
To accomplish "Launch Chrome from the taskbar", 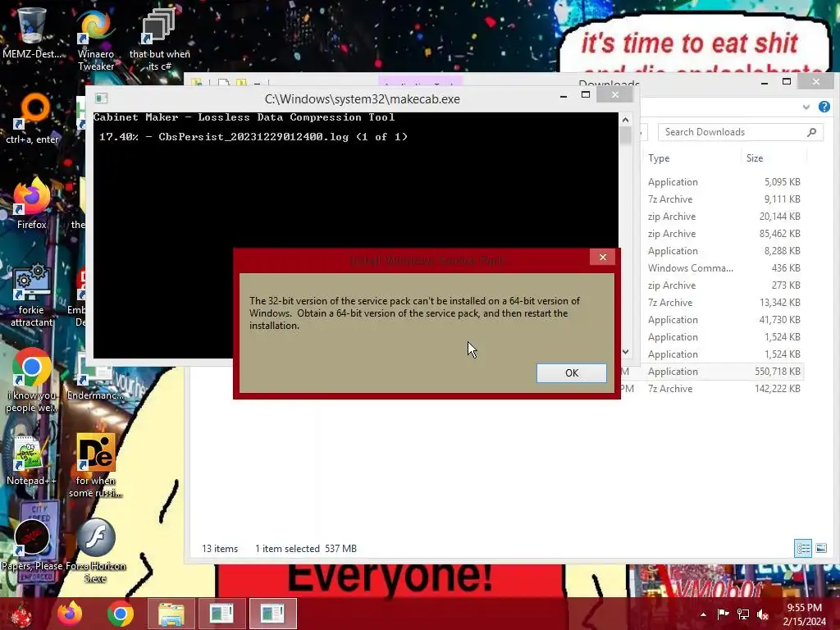I will coord(121,614).
